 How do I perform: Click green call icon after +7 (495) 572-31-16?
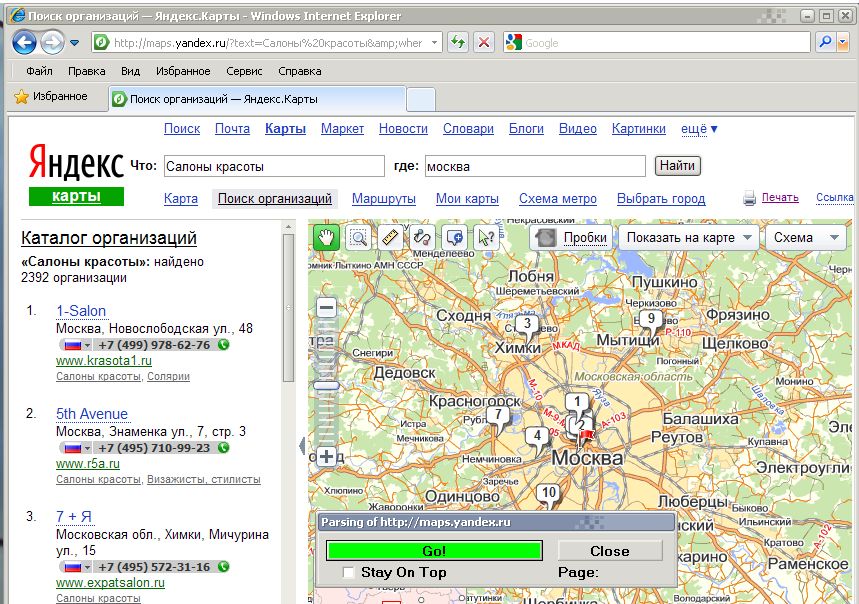(x=223, y=567)
